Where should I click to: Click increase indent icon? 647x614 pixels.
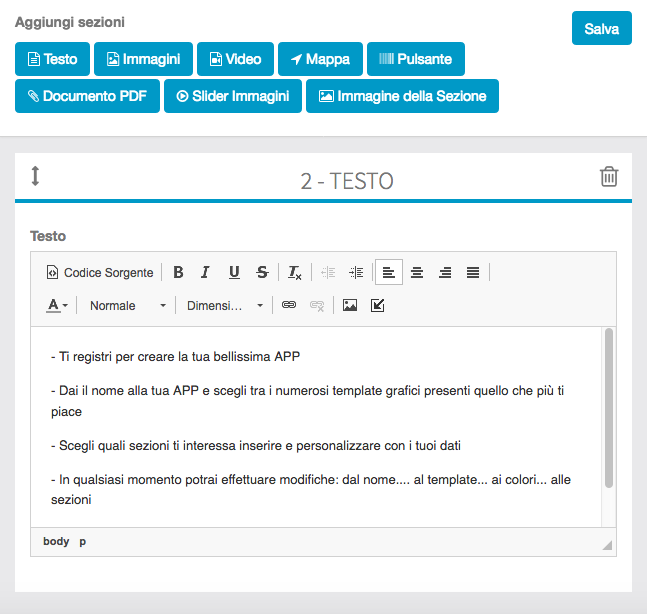[x=356, y=272]
